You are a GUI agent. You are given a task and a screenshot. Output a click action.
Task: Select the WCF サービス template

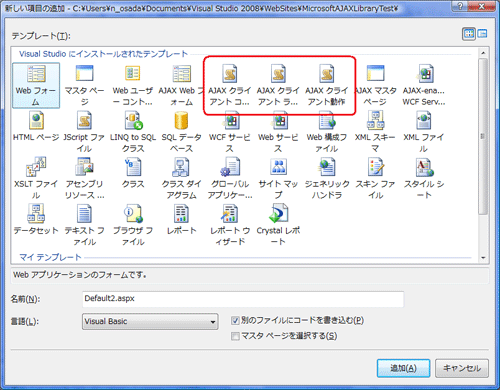[230, 132]
